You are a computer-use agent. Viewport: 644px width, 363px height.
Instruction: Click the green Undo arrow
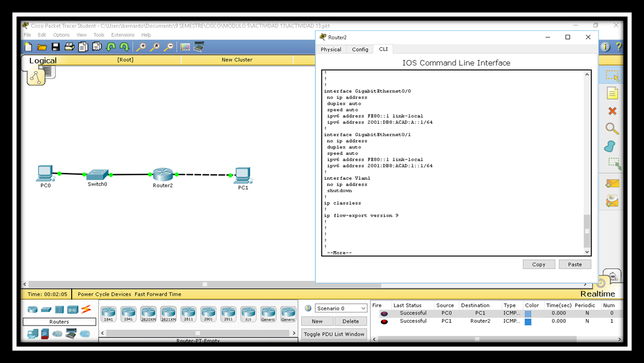[111, 47]
